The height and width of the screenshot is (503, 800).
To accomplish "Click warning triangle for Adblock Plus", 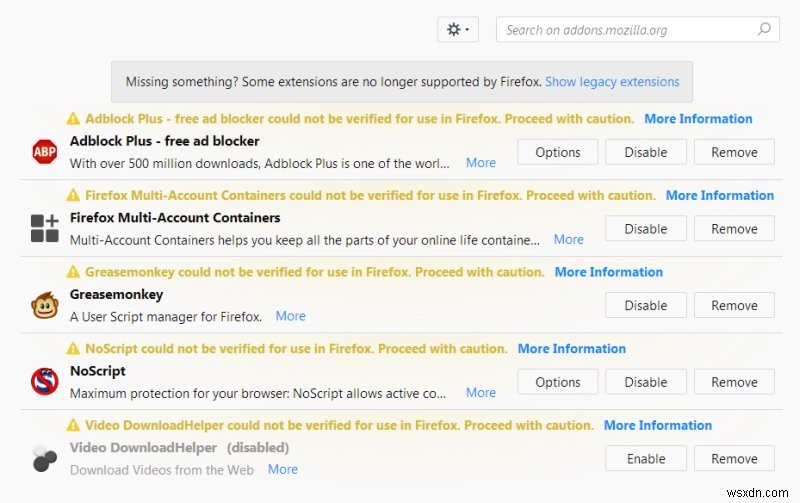I will pyautogui.click(x=73, y=119).
